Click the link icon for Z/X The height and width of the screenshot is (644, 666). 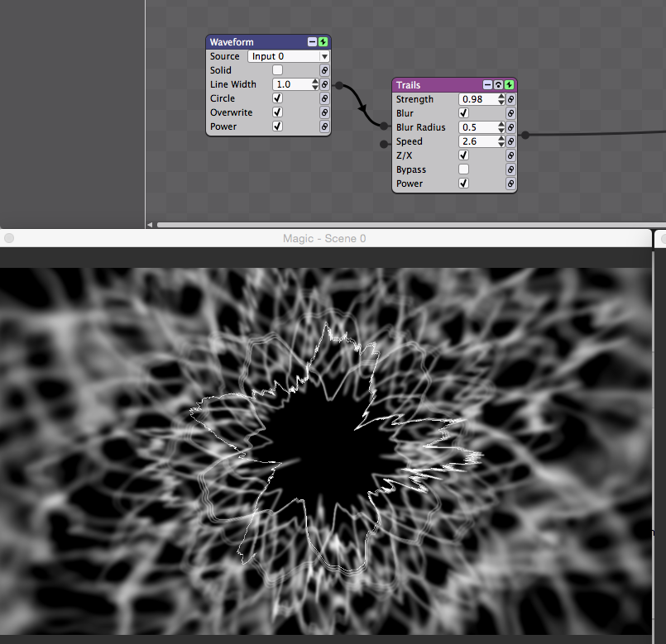click(511, 155)
